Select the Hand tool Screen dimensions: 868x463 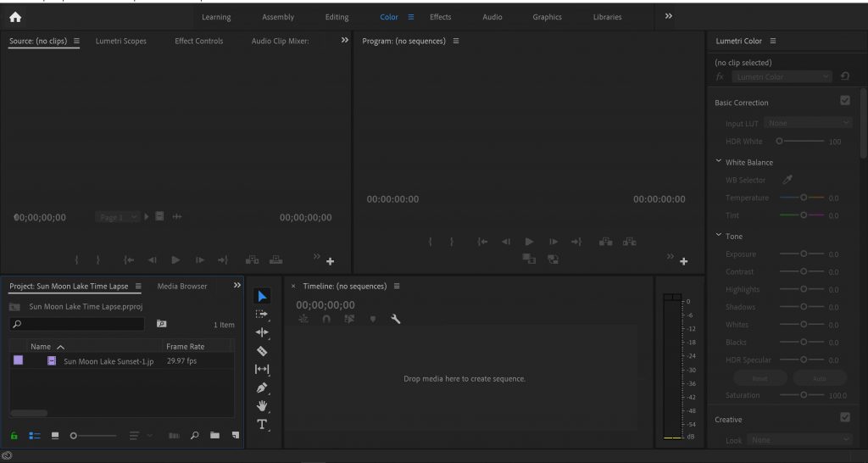[262, 406]
